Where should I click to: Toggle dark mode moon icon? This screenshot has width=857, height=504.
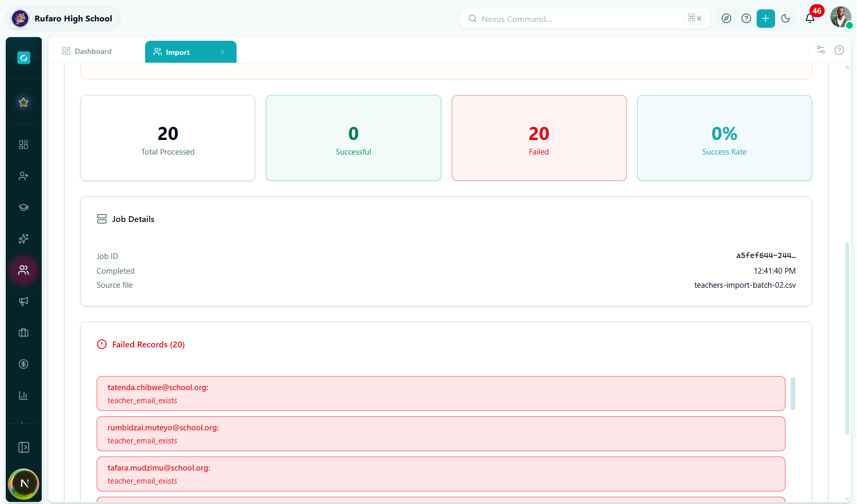785,19
